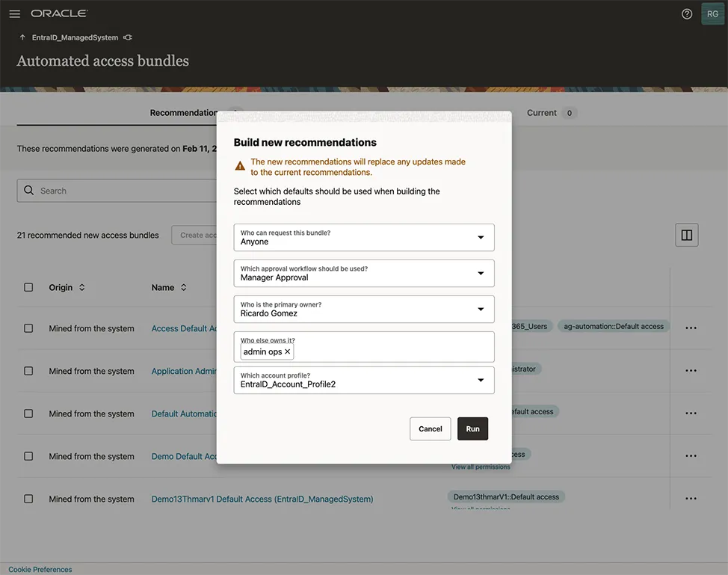Open the help question mark icon
The width and height of the screenshot is (728, 575).
[686, 13]
